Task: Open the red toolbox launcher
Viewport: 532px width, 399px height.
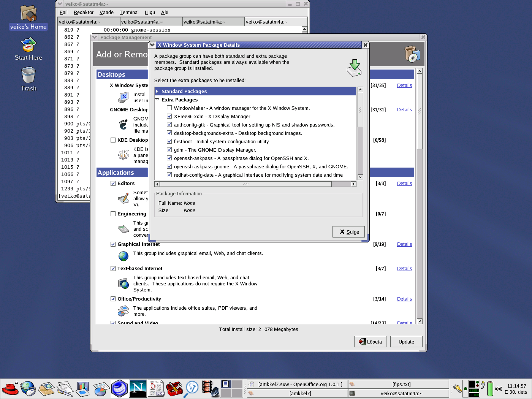Action: tap(174, 389)
